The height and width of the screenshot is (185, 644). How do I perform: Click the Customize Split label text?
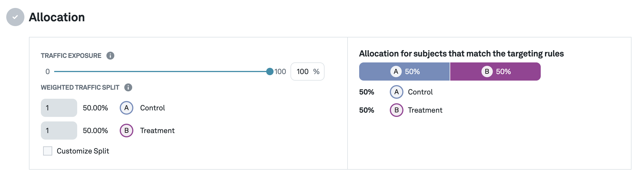click(83, 151)
